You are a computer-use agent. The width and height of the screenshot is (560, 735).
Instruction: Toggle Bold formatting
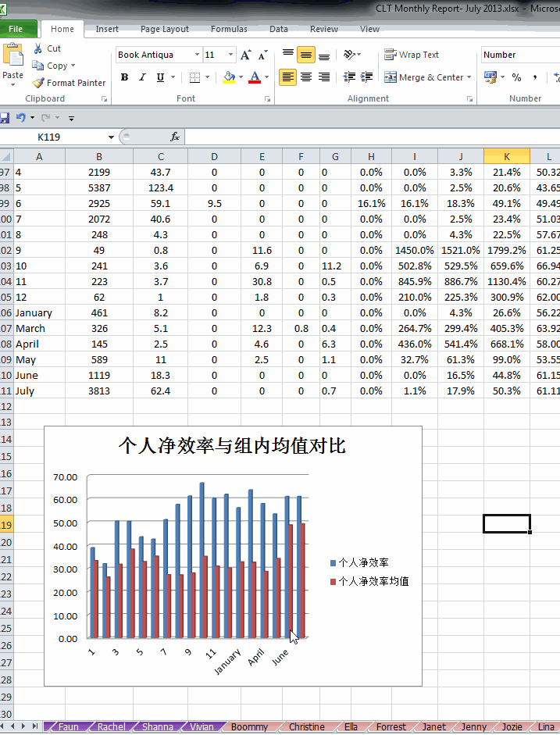point(124,77)
